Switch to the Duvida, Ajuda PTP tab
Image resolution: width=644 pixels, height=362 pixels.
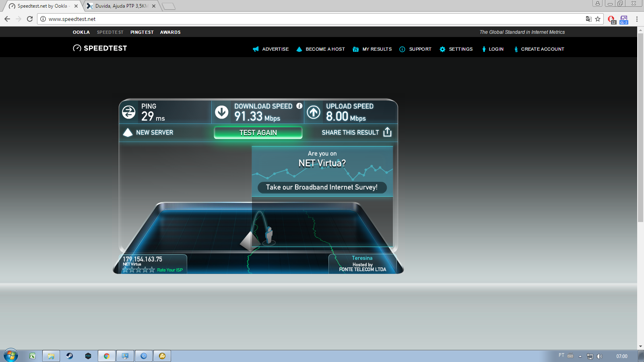tap(122, 6)
